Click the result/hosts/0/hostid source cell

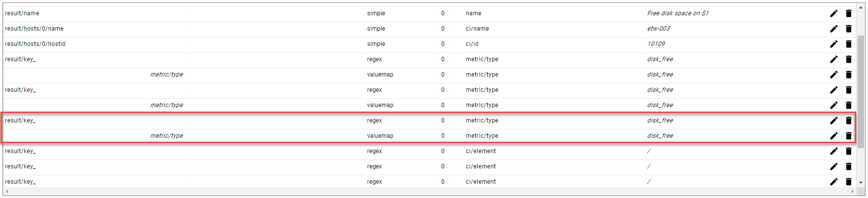point(35,44)
